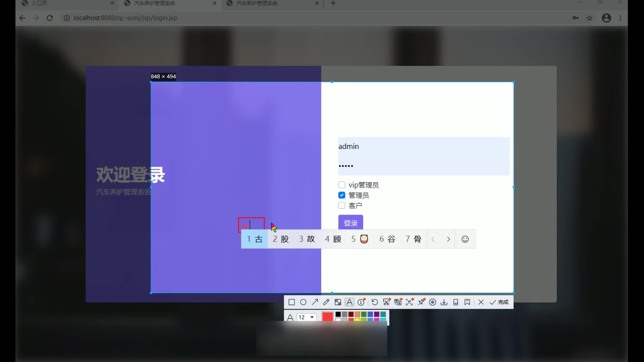Viewport: 644px width, 362px height.
Task: Go to next IME candidate page
Action: (448, 239)
